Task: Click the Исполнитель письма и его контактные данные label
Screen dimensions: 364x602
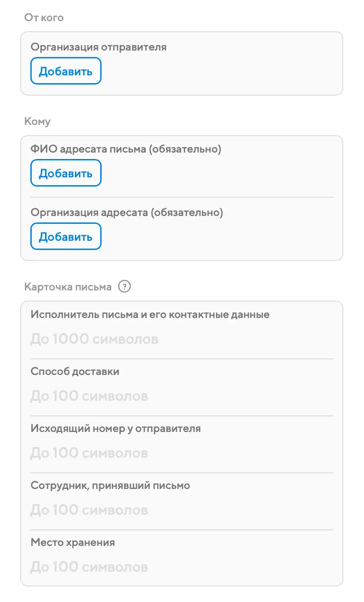Action: click(x=150, y=315)
